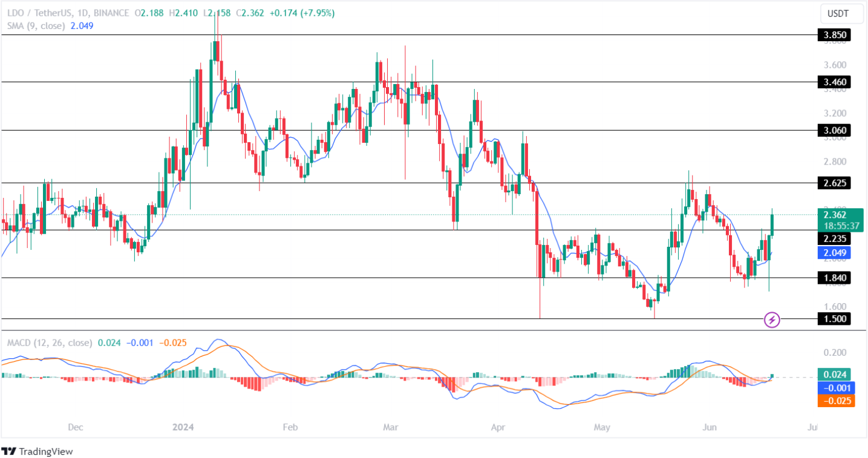Open the USDT currency selector
The height and width of the screenshot is (458, 868).
841,13
